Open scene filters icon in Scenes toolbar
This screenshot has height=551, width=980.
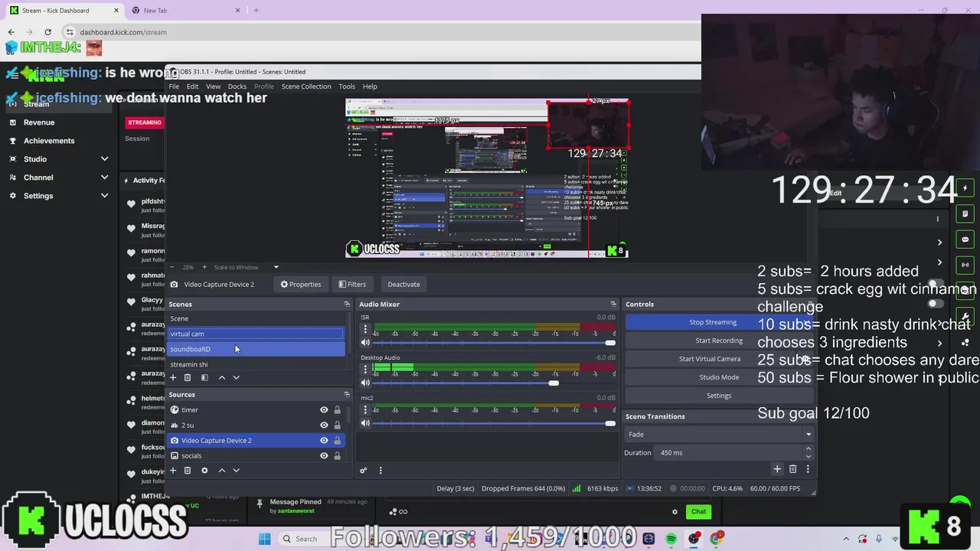204,377
